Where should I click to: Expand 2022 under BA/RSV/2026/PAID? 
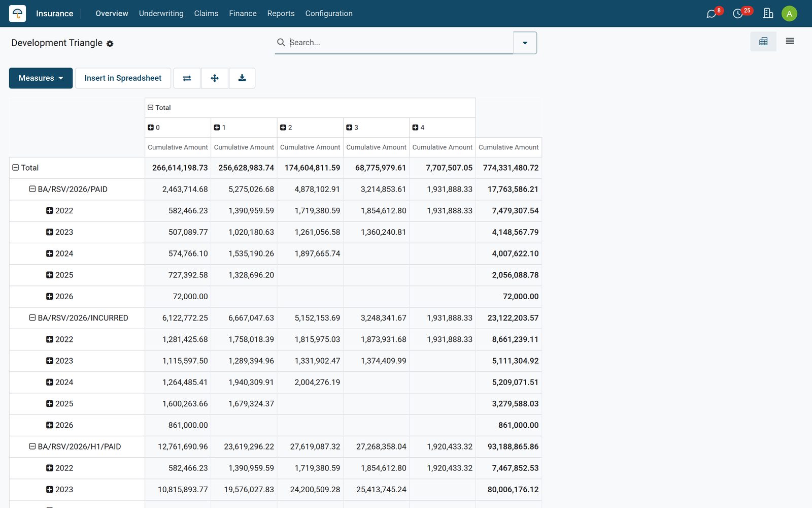click(x=50, y=211)
